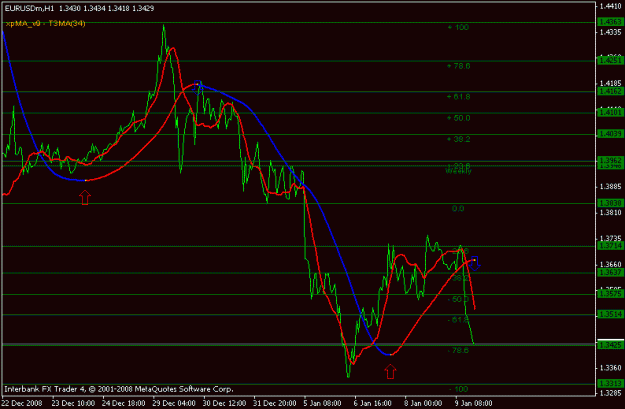Click the Interbank FX Trader 4 copyright text
This screenshot has width=625, height=409.
point(119,389)
